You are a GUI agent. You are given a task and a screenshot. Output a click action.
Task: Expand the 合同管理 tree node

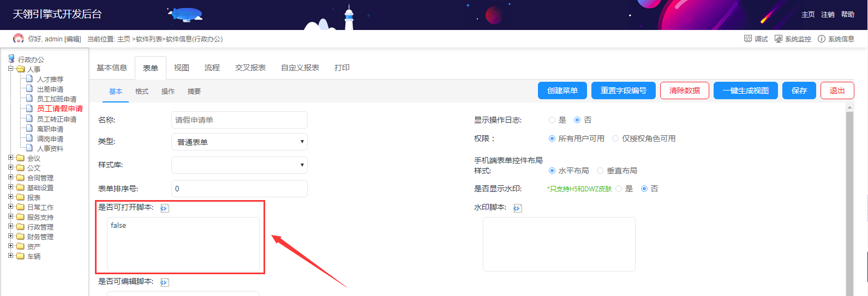pos(11,177)
